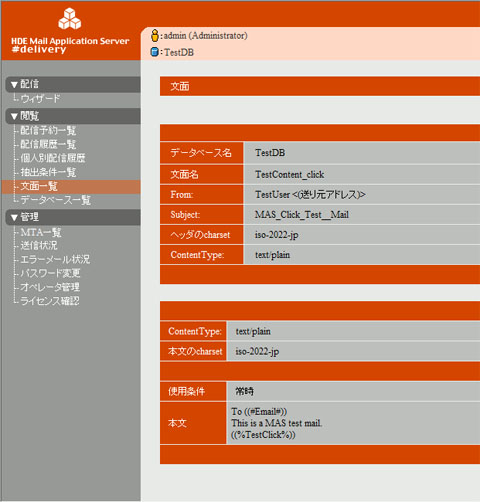Collapse the 閲覧 section triangle

point(14,116)
